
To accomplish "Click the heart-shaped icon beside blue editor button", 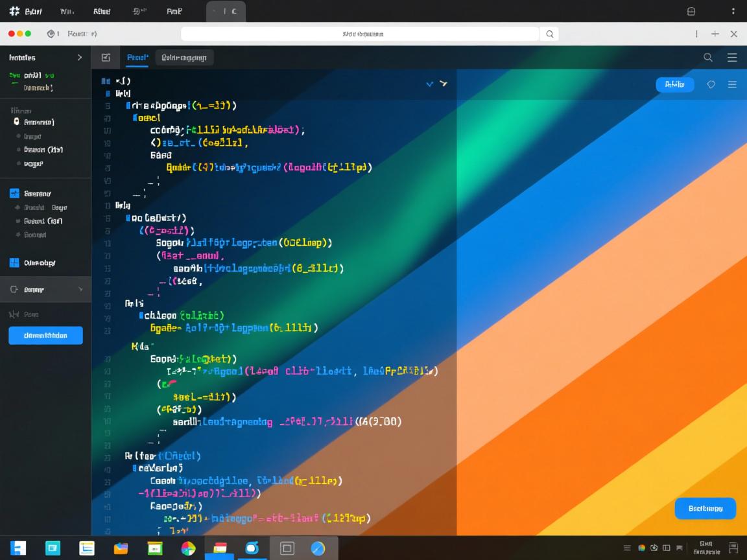I will [711, 84].
